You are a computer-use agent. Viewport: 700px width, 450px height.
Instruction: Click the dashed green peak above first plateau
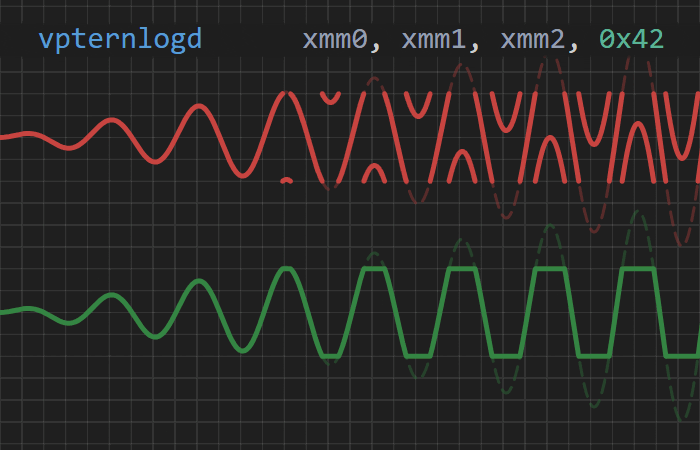(x=372, y=253)
